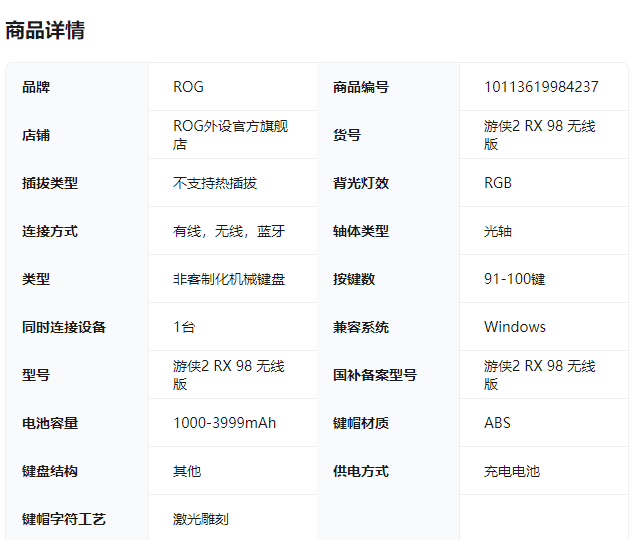Image resolution: width=629 pixels, height=540 pixels.
Task: Click the 不支持热插拔 value
Action: (215, 183)
